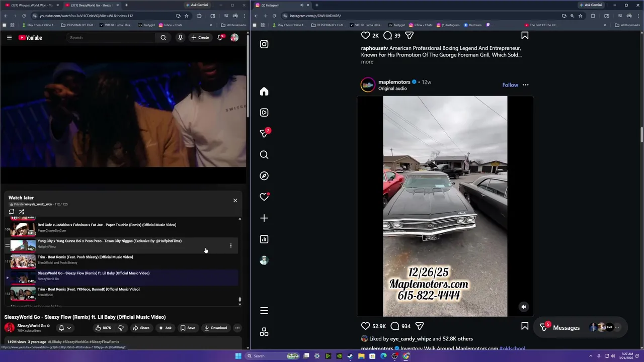Image resolution: width=644 pixels, height=362 pixels.
Task: Open VITURE Luma Ultra bookmark in YouTube window
Action: [116, 25]
